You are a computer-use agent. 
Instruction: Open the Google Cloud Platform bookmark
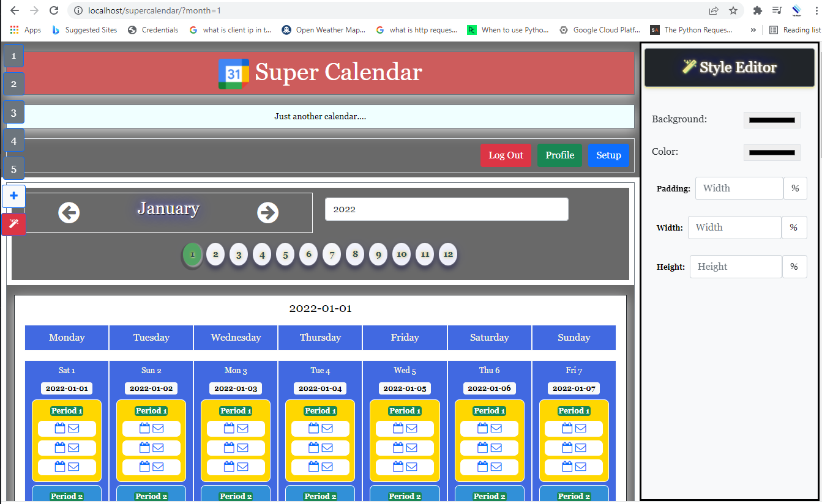point(600,29)
